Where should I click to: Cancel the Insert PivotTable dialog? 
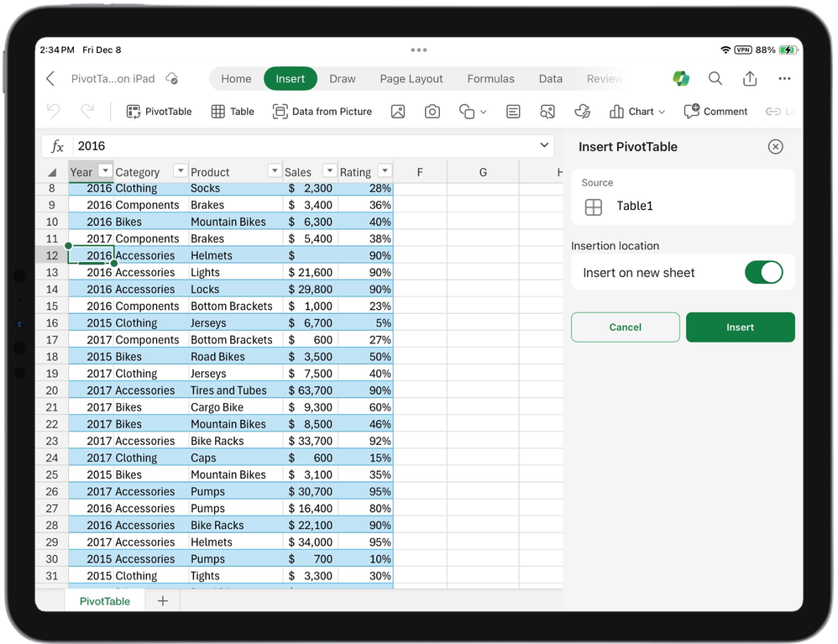[x=625, y=327]
